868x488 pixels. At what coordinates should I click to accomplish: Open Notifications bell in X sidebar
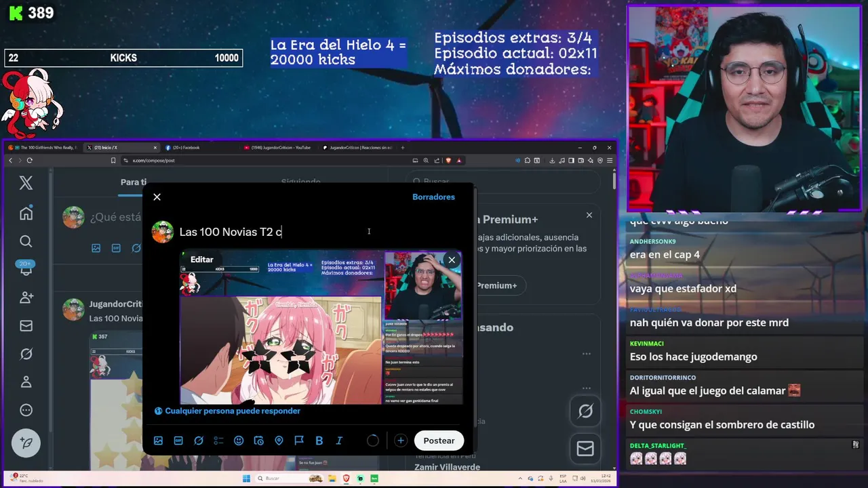coord(26,269)
